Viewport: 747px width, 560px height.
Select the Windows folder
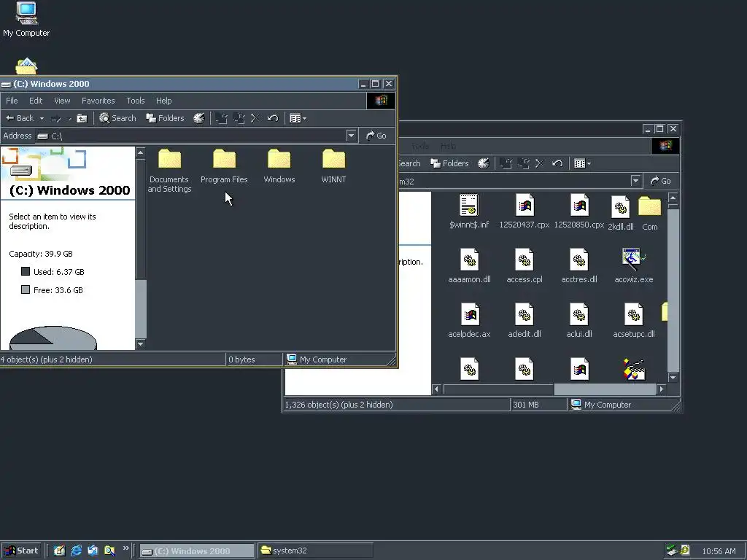(x=279, y=167)
